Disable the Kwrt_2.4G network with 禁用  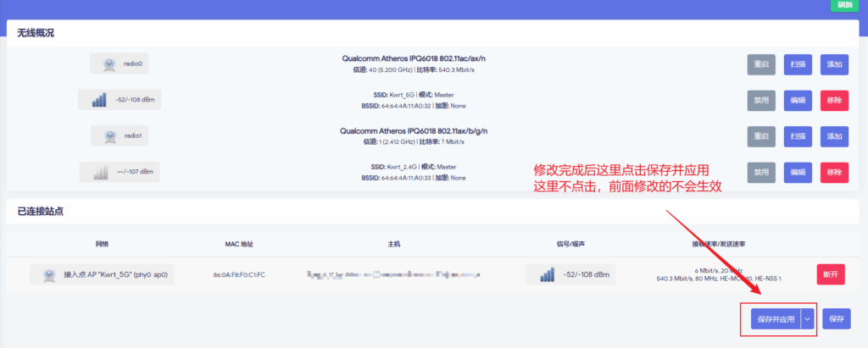coord(761,172)
